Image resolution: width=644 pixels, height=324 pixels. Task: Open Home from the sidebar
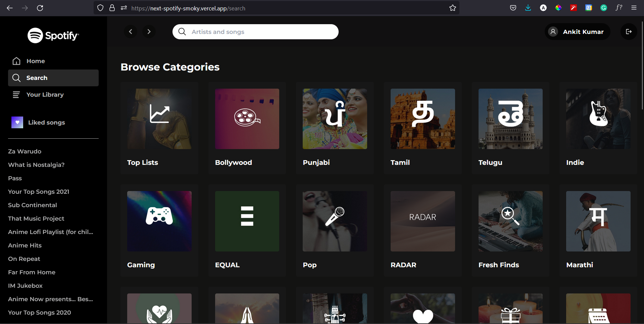(x=53, y=61)
